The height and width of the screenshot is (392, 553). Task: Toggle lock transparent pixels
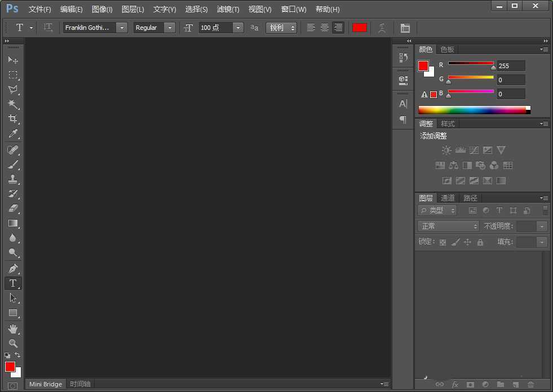tap(443, 242)
